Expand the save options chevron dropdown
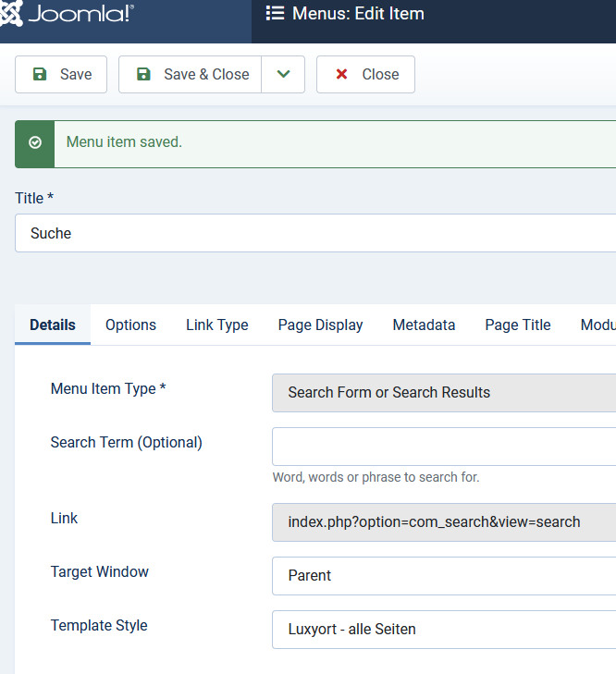 [283, 75]
